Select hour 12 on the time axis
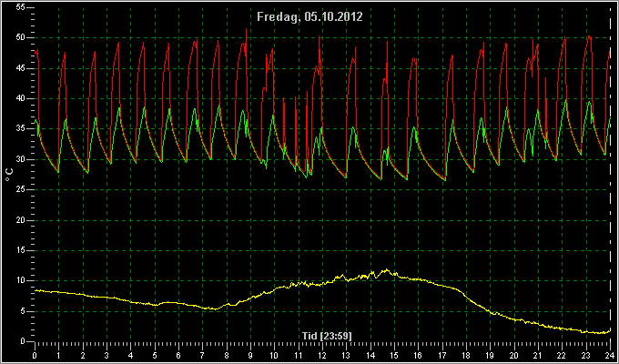The width and height of the screenshot is (619, 364). click(x=322, y=355)
